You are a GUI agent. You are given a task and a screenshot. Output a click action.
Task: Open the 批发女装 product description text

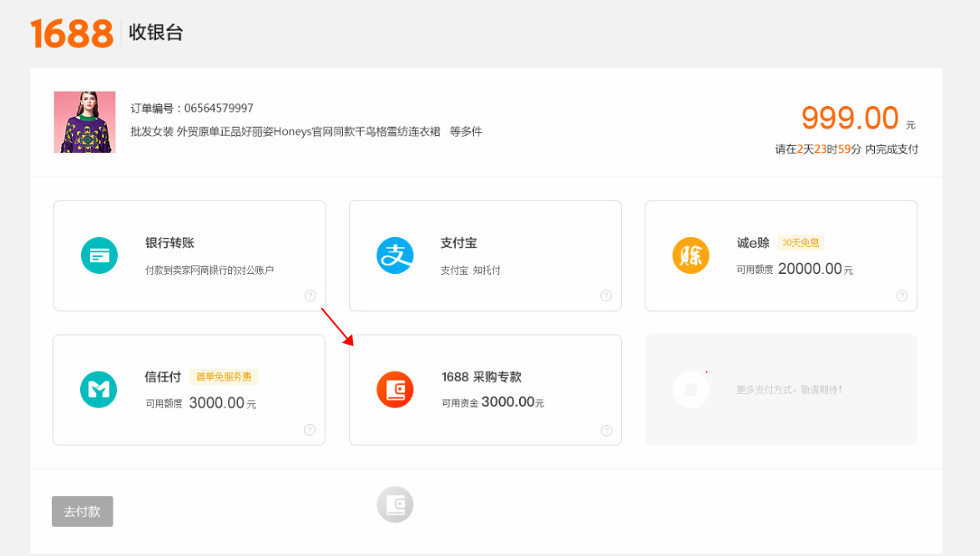[285, 131]
